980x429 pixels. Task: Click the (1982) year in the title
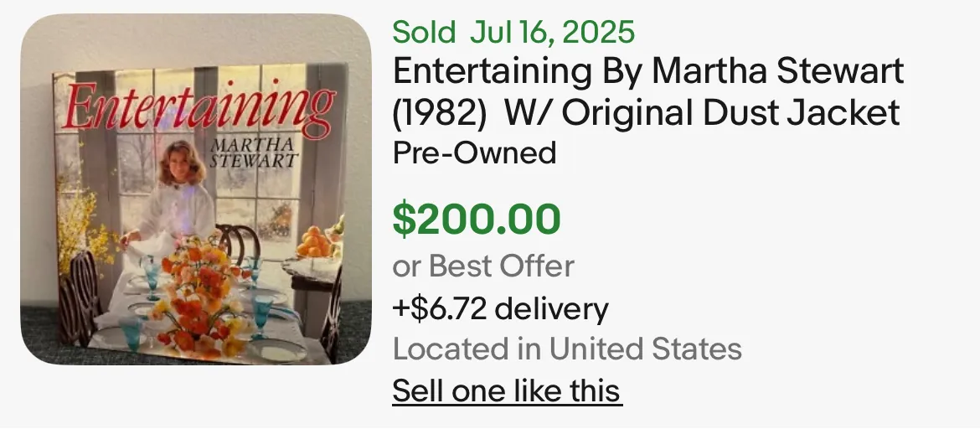pos(440,112)
